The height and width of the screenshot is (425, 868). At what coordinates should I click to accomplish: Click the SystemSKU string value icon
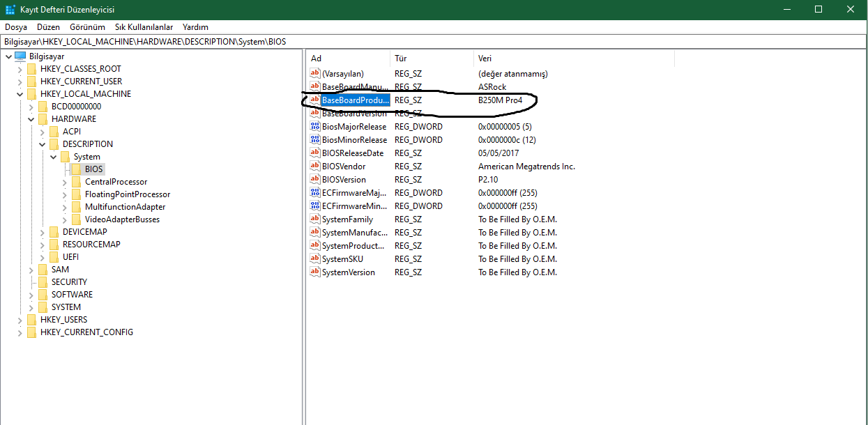tap(315, 259)
